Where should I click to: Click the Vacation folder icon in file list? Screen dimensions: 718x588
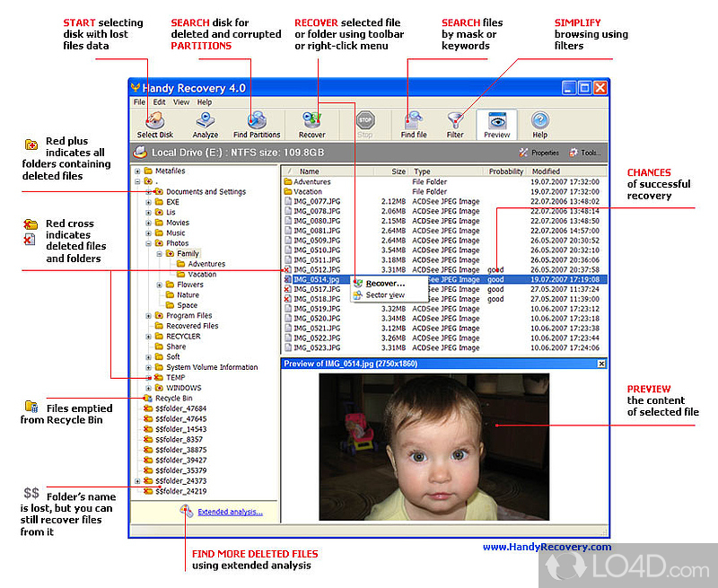click(x=288, y=192)
